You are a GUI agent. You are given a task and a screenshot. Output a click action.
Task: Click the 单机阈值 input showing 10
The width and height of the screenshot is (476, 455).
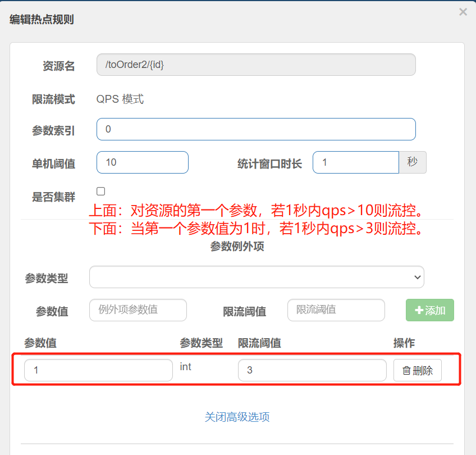pyautogui.click(x=143, y=162)
